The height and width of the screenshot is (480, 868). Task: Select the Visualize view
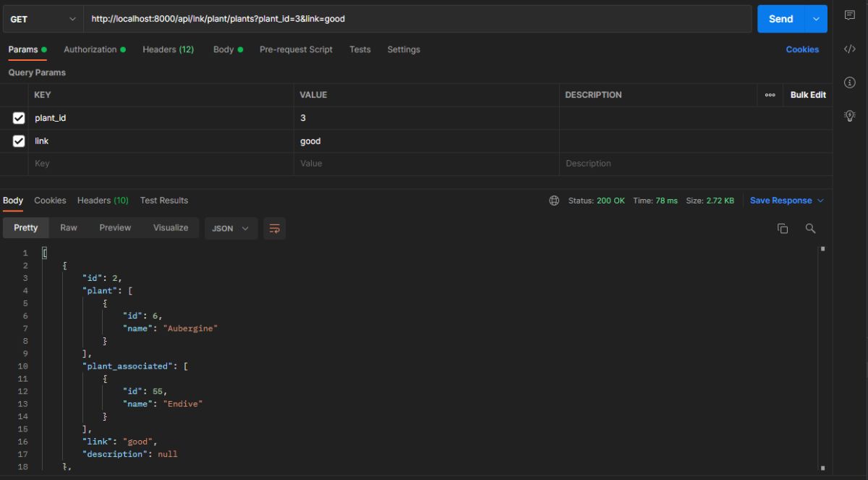(171, 228)
